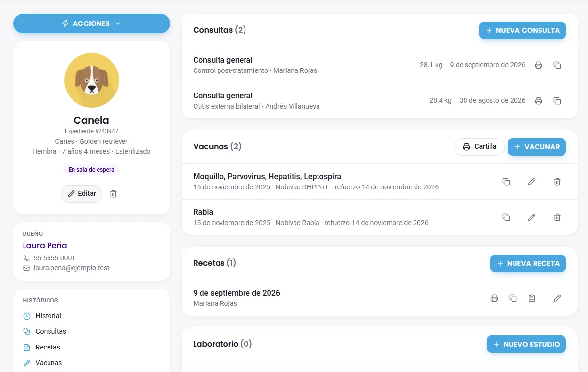The image size is (588, 372).
Task: Click the stethoscope icon next to Consultas
Action: (x=27, y=332)
